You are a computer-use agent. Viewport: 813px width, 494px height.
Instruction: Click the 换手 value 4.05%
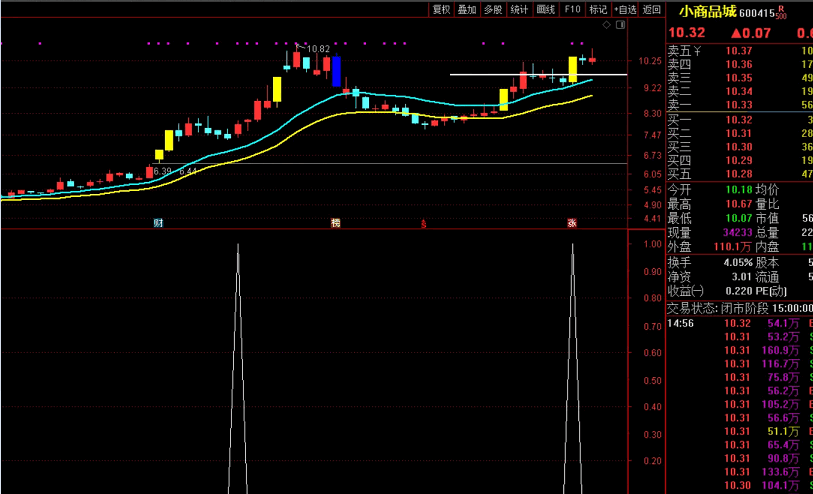point(738,263)
